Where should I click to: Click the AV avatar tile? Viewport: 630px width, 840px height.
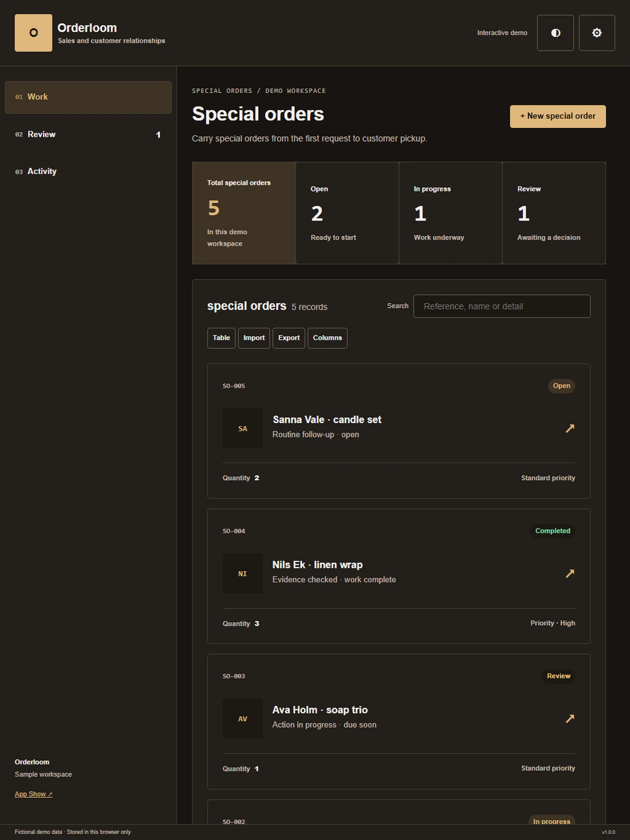[x=243, y=719]
